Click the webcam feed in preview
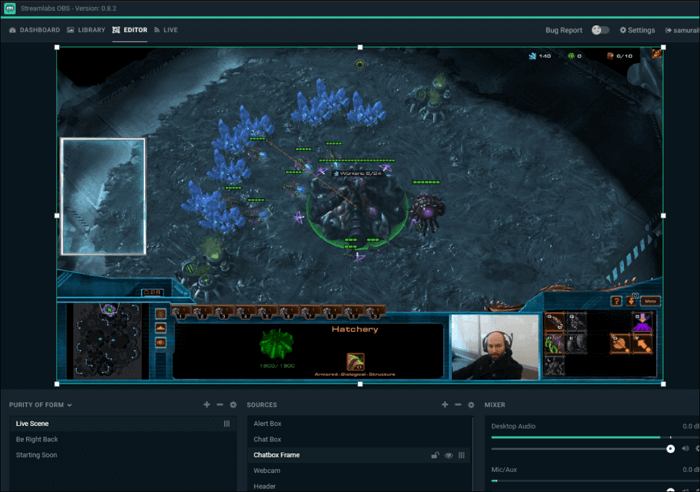700x492 pixels. click(495, 347)
